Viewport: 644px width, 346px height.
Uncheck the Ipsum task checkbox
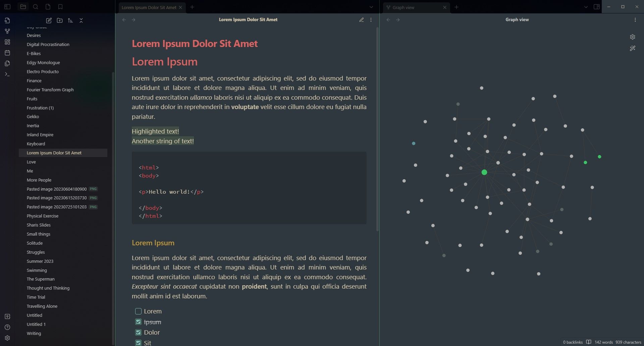[138, 322]
